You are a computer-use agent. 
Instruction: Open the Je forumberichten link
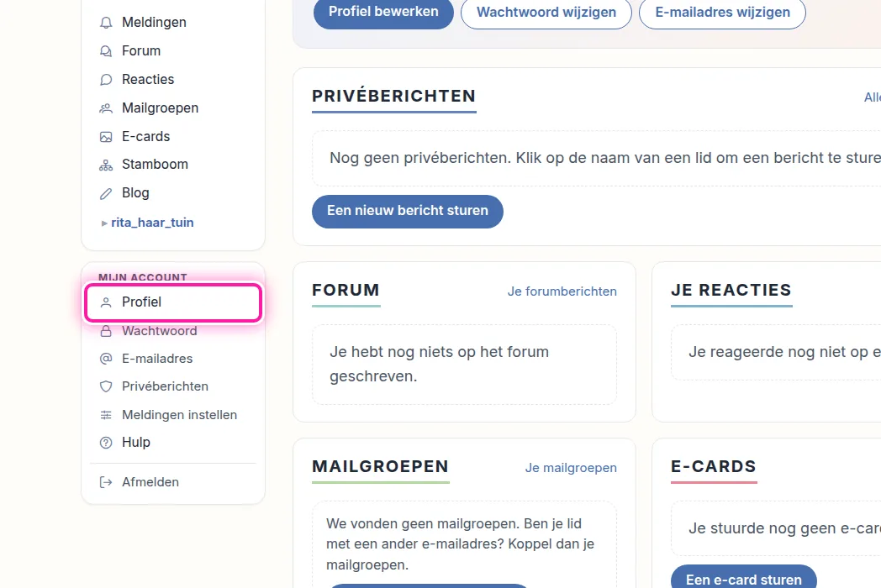point(562,291)
